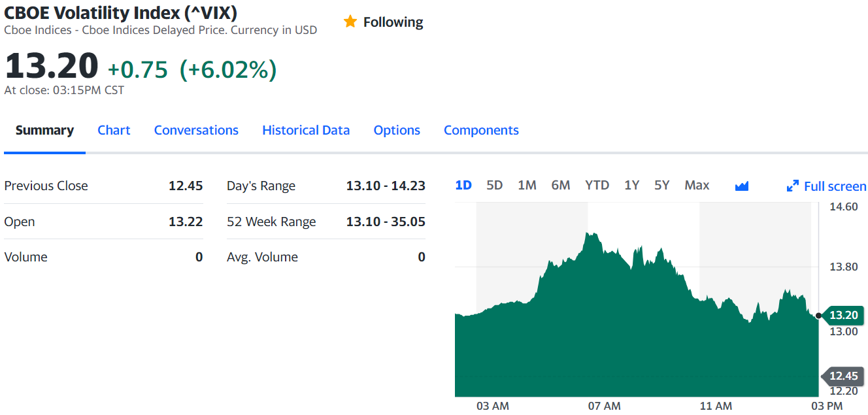868x415 pixels.
Task: Click the 13.10 - 35.05 range value
Action: coord(386,222)
